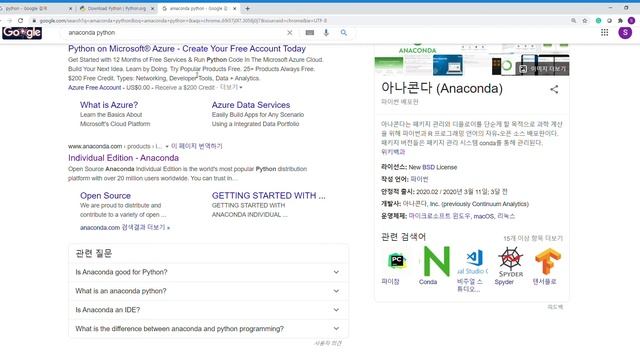Open the Open Source sitelink
Screen dimensions: 640x360
click(105, 196)
